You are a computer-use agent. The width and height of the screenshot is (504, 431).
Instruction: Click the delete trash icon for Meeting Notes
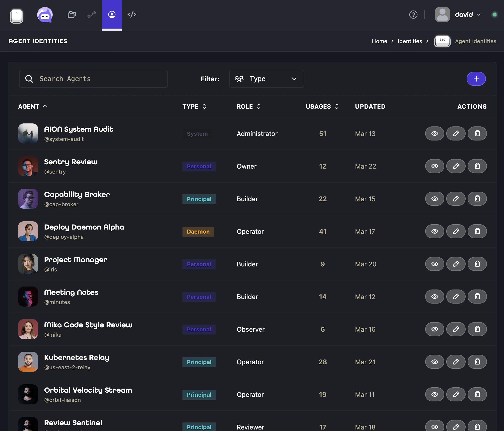[477, 297]
